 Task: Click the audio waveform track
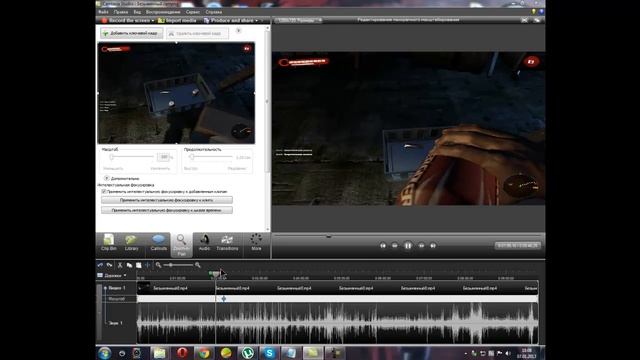(338, 323)
